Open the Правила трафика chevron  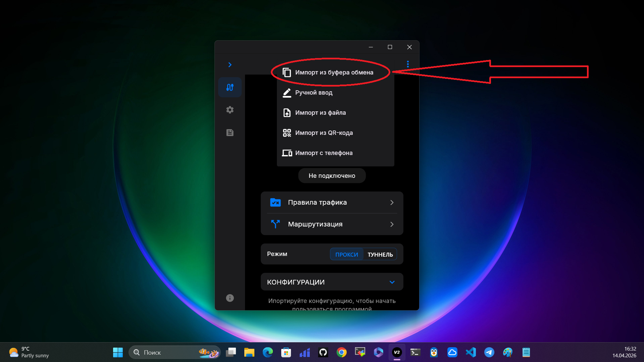[x=392, y=202]
